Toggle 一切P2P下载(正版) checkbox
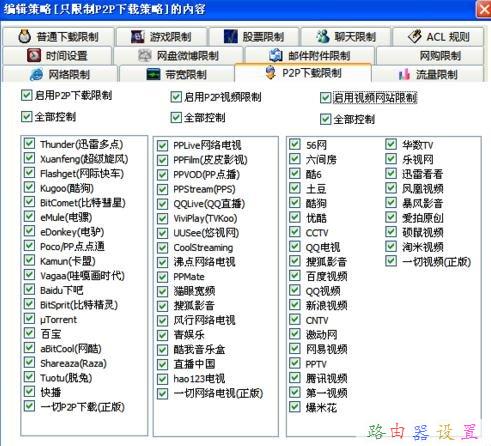 click(x=29, y=406)
